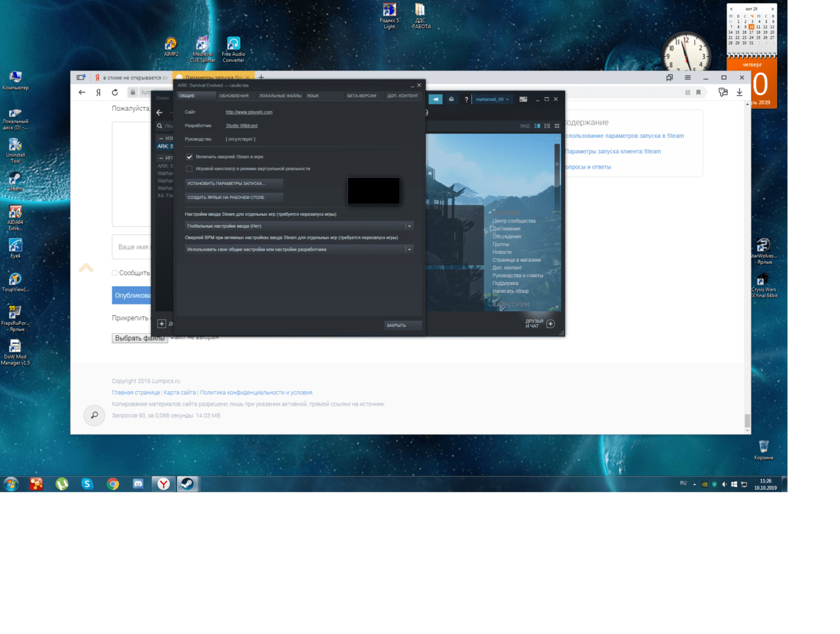Click Steam Big Picture mode icon

(x=523, y=99)
